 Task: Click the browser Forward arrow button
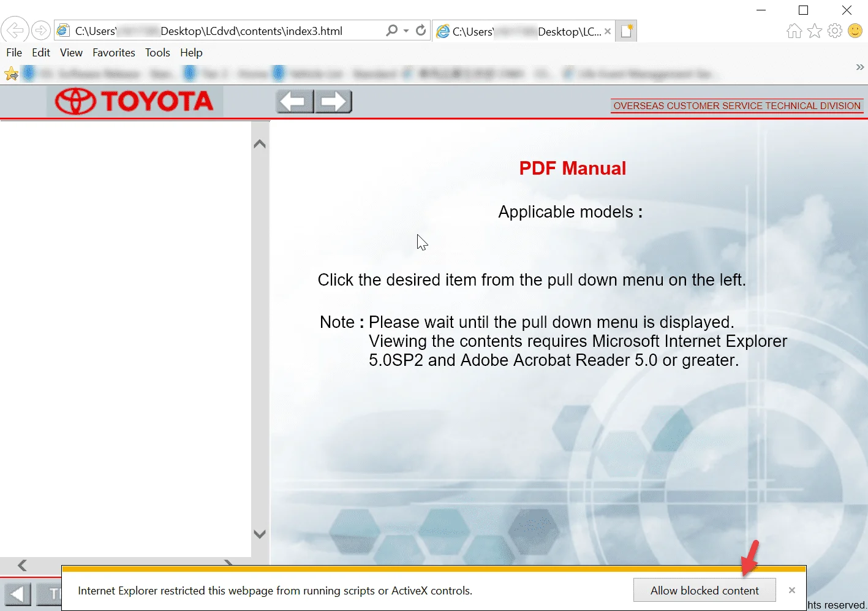pos(41,30)
